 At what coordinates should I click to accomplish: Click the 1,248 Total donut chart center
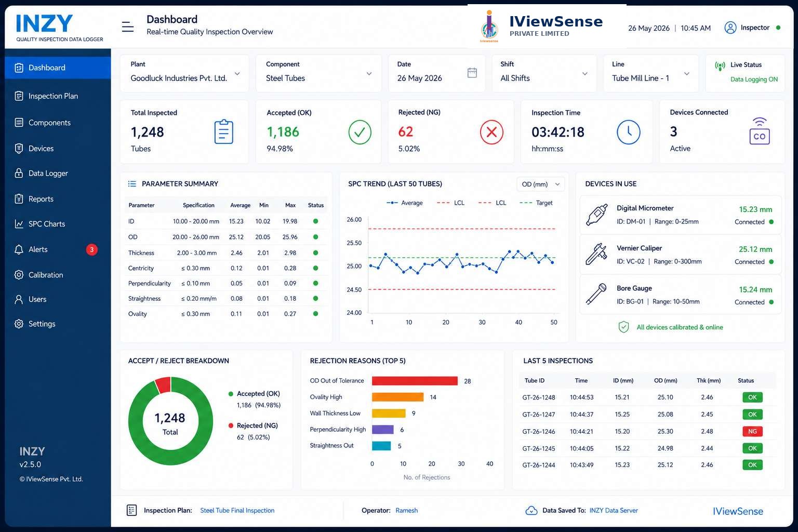170,424
